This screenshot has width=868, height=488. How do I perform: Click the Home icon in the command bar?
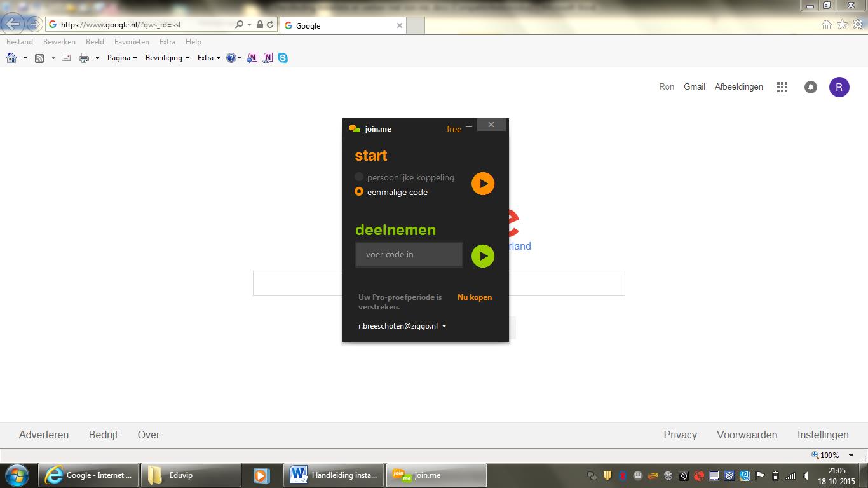(11, 58)
